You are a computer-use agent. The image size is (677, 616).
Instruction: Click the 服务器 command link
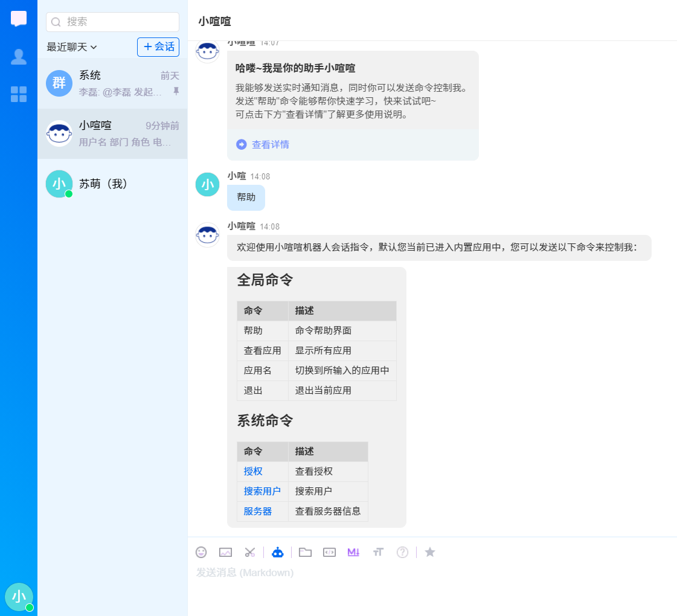pyautogui.click(x=258, y=511)
